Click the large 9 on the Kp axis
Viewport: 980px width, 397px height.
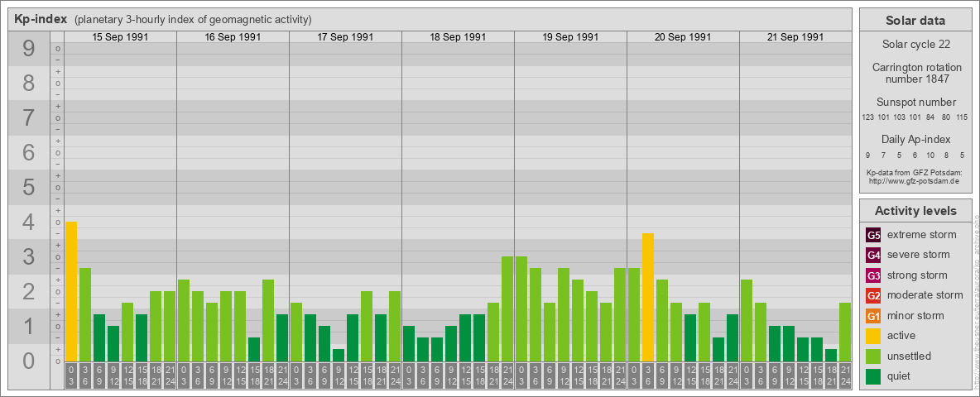28,49
